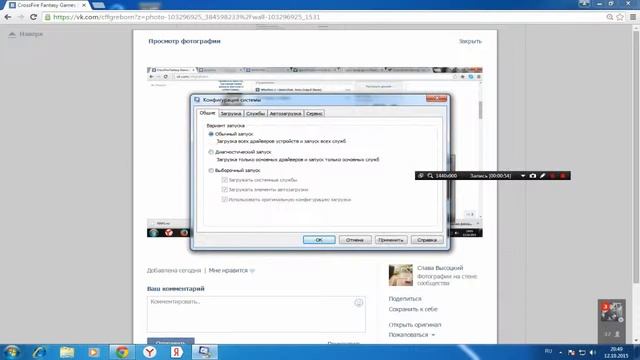
Task: Toggle original boot configuration checkbox
Action: coord(224,200)
